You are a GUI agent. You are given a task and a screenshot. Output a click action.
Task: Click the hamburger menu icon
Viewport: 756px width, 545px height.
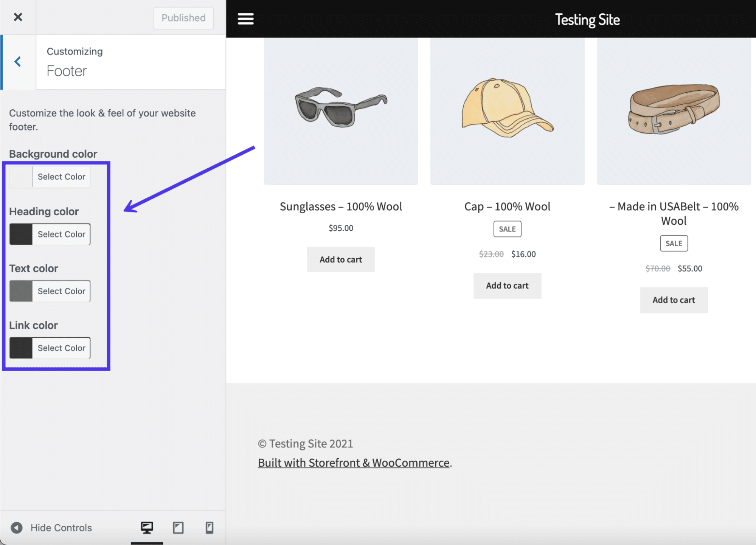click(245, 19)
